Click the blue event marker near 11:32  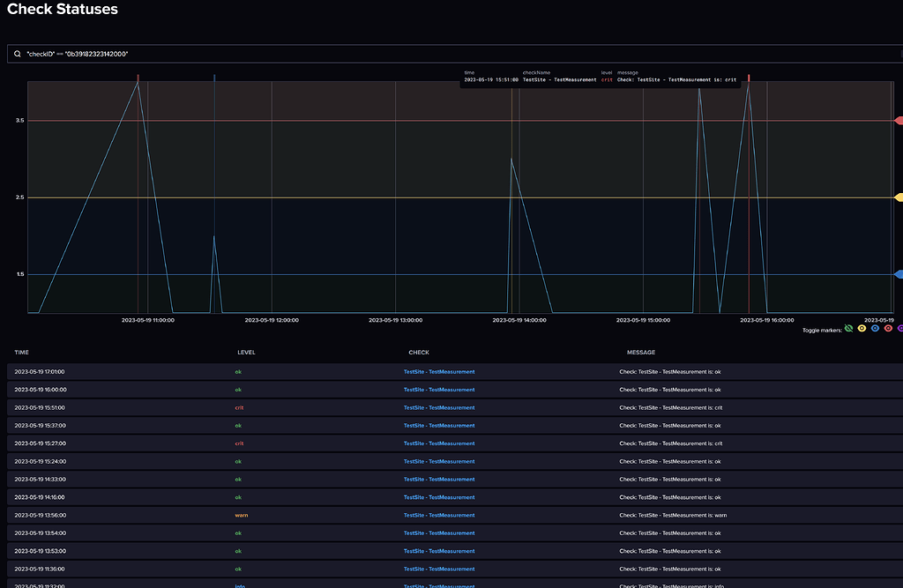tap(214, 78)
